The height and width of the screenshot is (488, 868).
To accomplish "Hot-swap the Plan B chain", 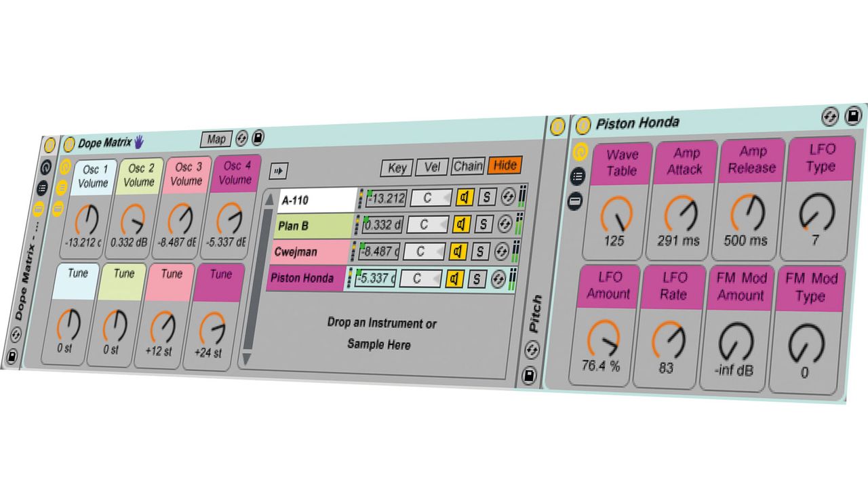I will pos(505,224).
